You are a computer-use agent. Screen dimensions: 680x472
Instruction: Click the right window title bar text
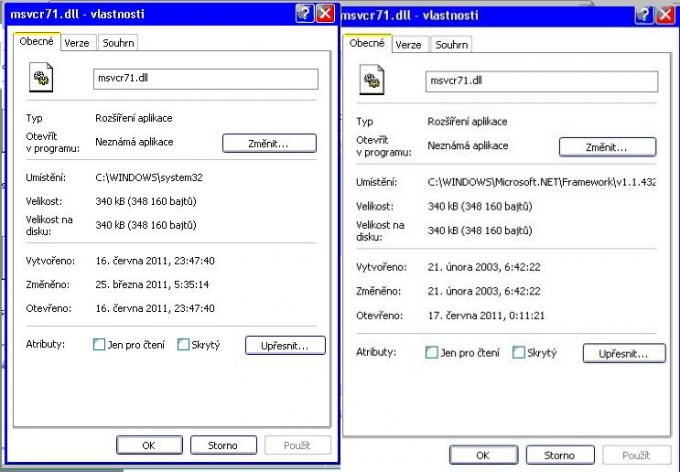[410, 16]
